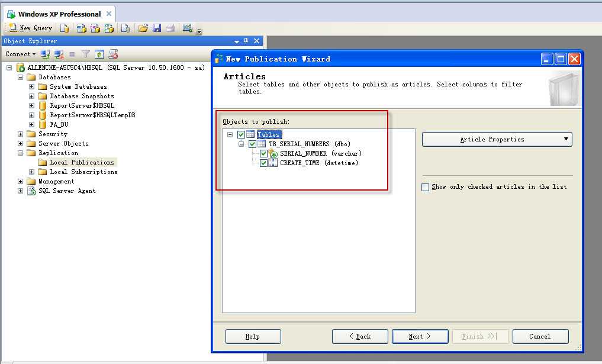Image resolution: width=602 pixels, height=364 pixels.
Task: Click the New Query toolbar button
Action: click(x=30, y=28)
